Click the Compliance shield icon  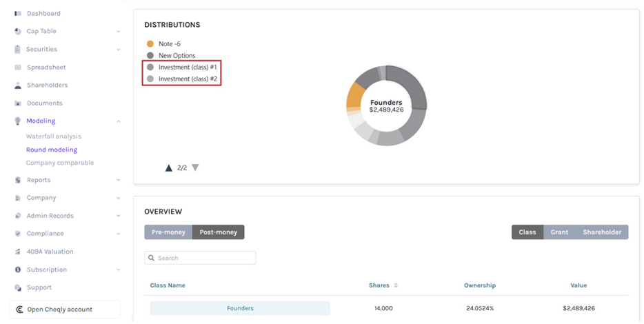click(x=18, y=234)
